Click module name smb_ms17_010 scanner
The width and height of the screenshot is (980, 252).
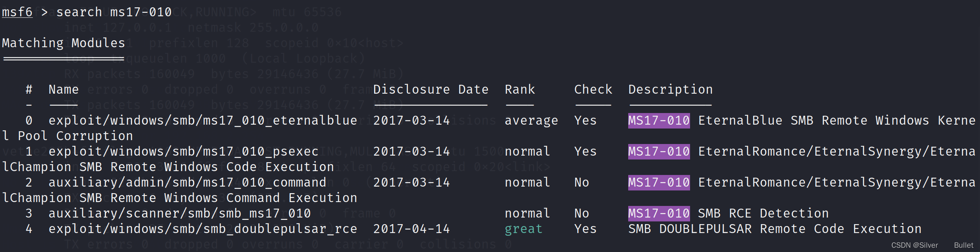pyautogui.click(x=179, y=213)
